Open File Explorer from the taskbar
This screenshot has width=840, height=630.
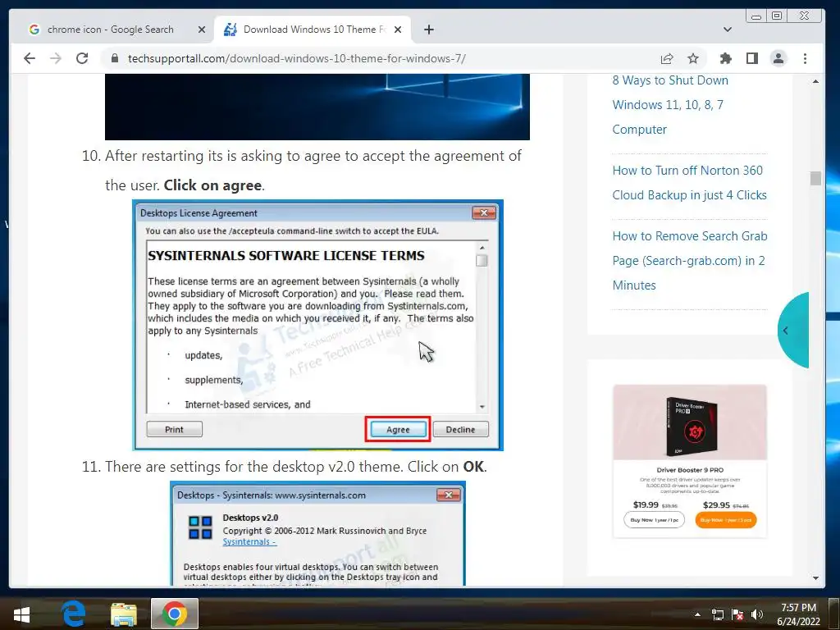124,614
